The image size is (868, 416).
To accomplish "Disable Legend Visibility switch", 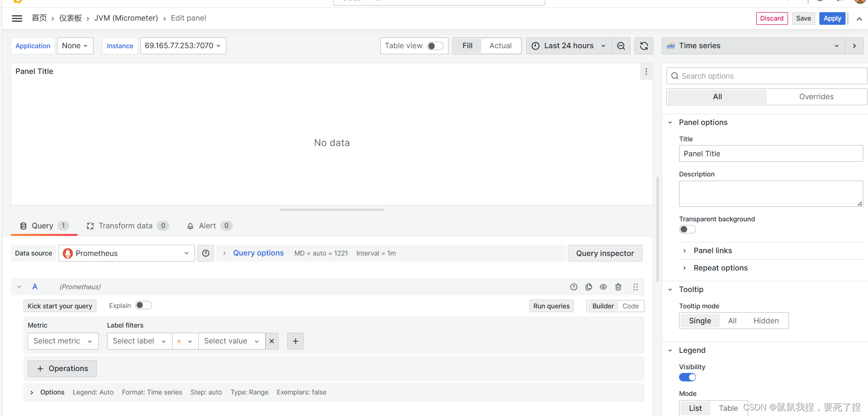I will point(687,377).
